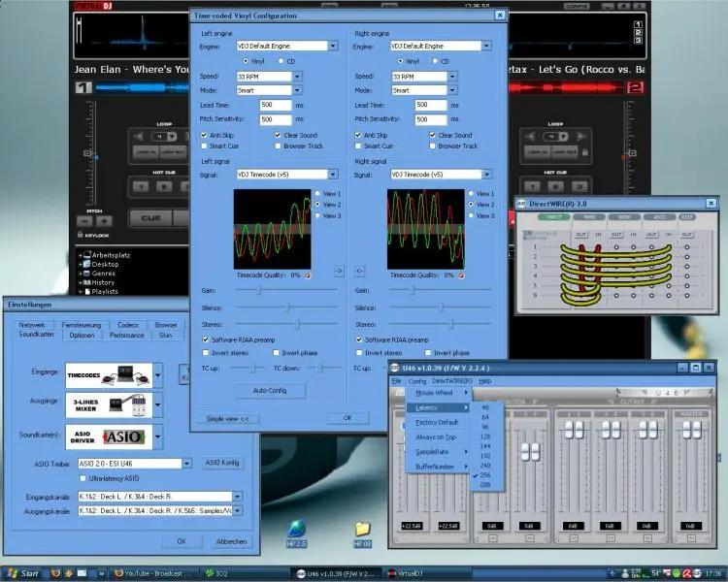Image resolution: width=728 pixels, height=582 pixels.
Task: Enable Smart Cue for left engine
Action: pyautogui.click(x=205, y=146)
